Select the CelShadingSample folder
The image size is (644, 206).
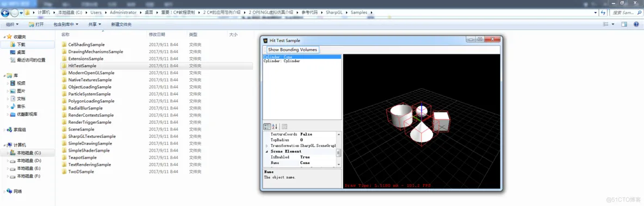coord(86,44)
